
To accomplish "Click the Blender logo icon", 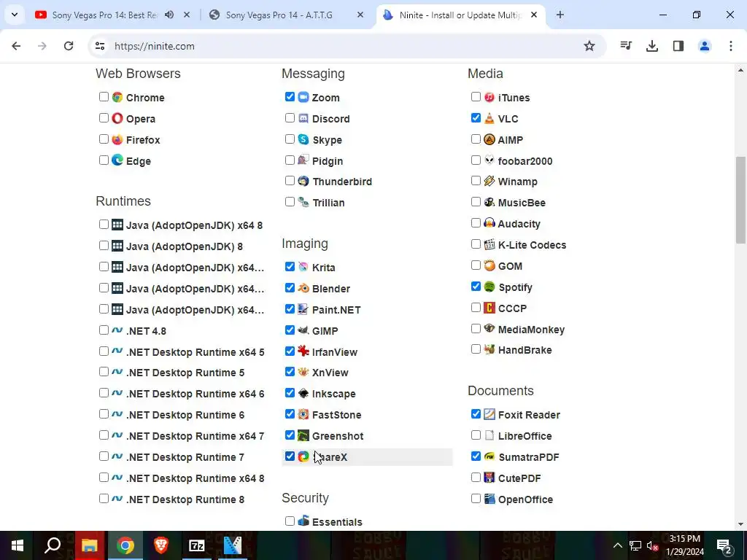I will (303, 288).
